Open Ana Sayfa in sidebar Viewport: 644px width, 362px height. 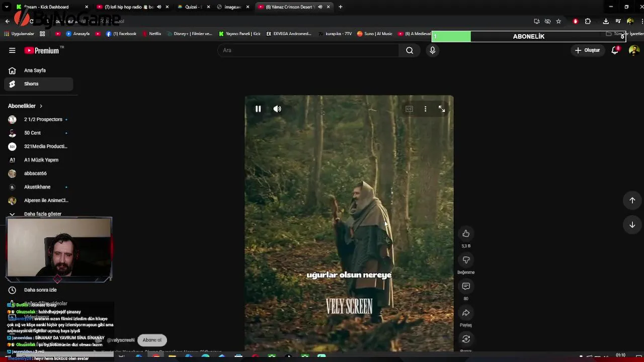pyautogui.click(x=38, y=70)
